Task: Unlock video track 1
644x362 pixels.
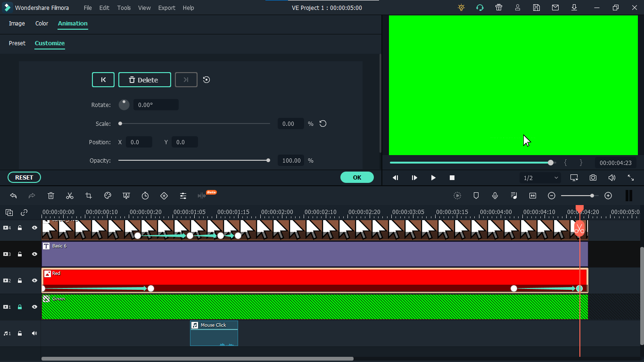Action: [20, 307]
